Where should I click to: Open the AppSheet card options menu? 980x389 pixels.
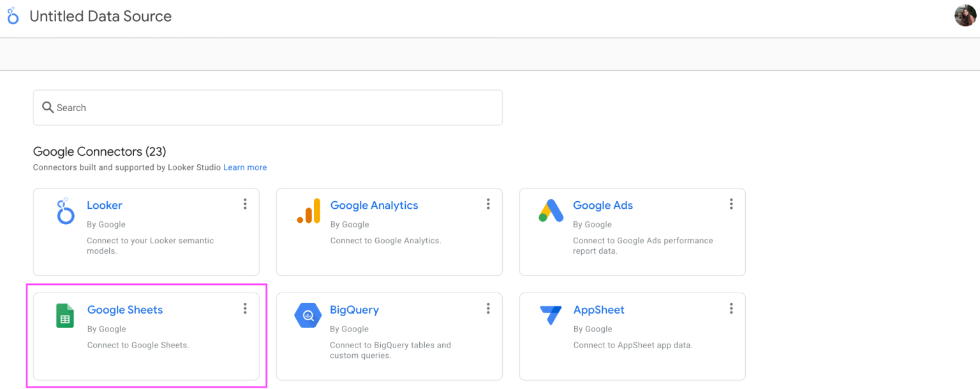click(731, 308)
